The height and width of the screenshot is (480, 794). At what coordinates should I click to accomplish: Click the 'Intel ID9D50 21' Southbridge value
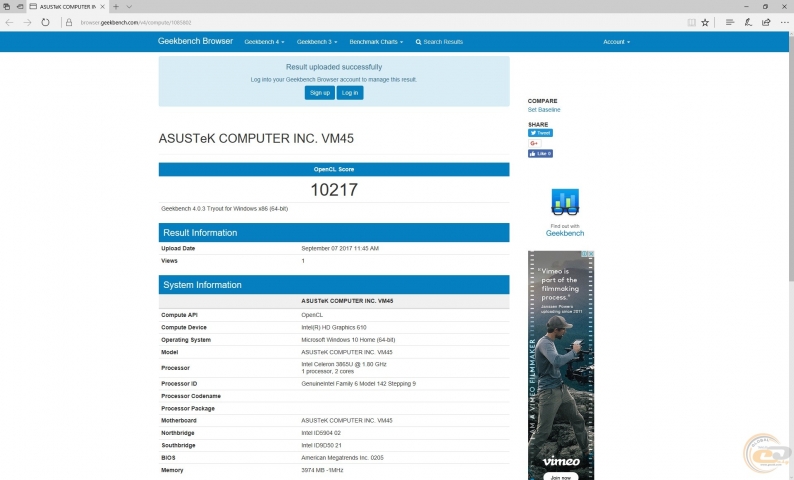point(321,445)
